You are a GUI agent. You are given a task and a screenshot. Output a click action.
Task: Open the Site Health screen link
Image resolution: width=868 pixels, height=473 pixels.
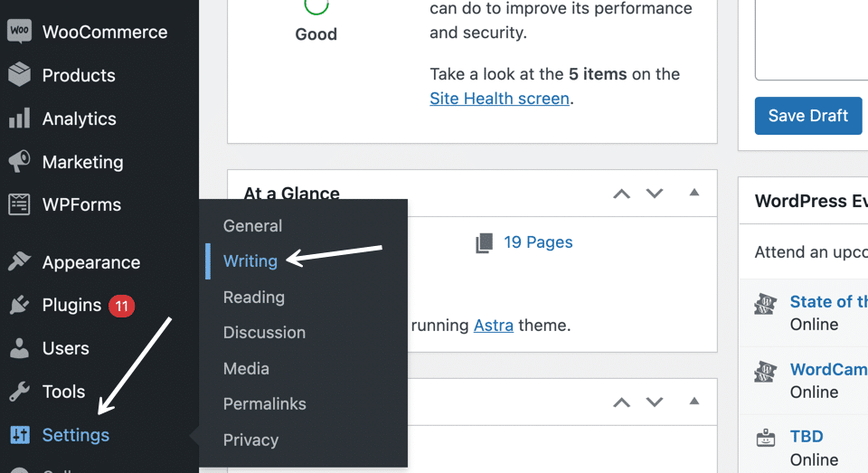(x=499, y=99)
